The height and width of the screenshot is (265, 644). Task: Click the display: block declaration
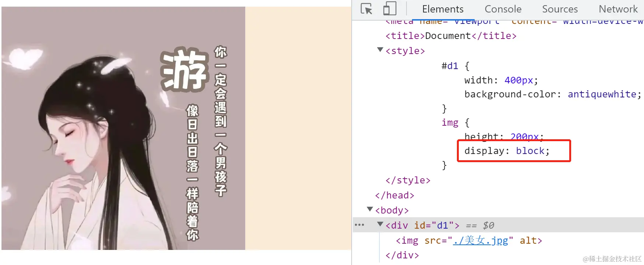507,151
